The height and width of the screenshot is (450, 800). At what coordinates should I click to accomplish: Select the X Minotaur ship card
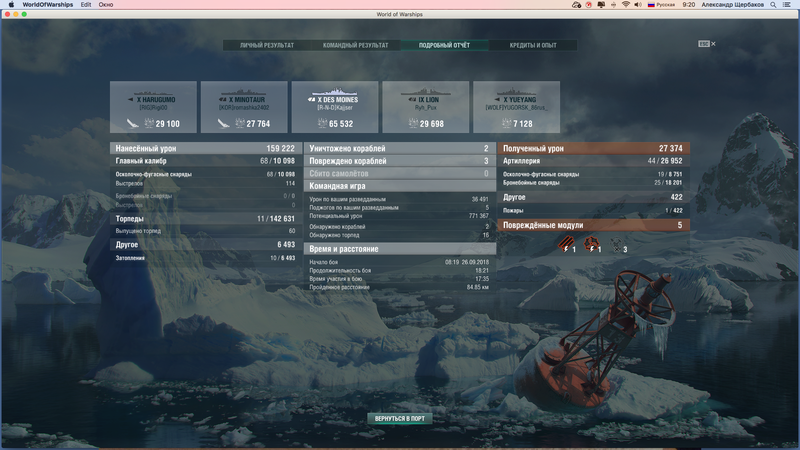click(244, 107)
